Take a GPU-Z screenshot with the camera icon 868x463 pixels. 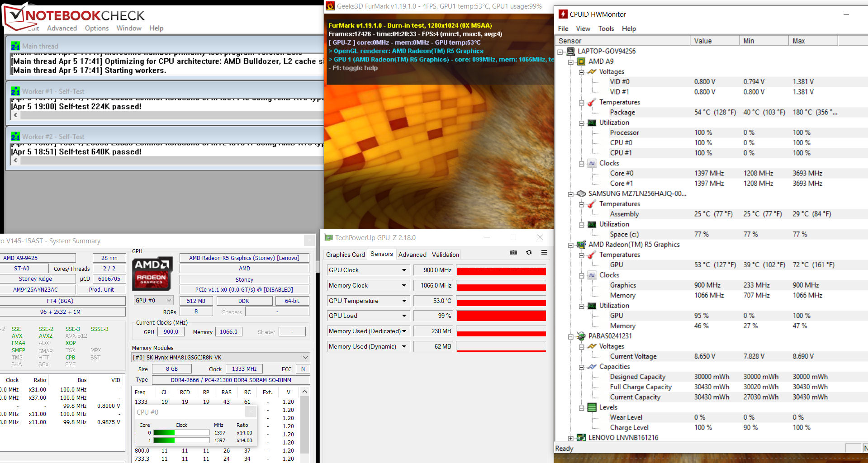[513, 252]
